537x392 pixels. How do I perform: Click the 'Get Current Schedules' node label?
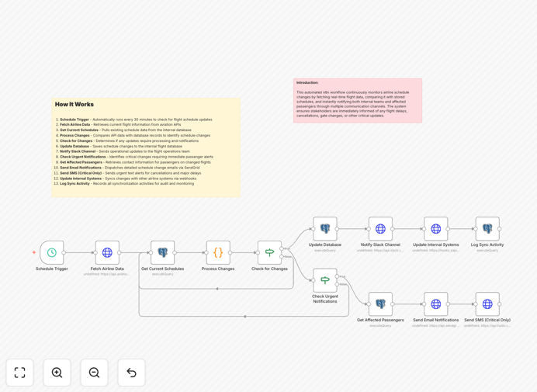point(163,269)
